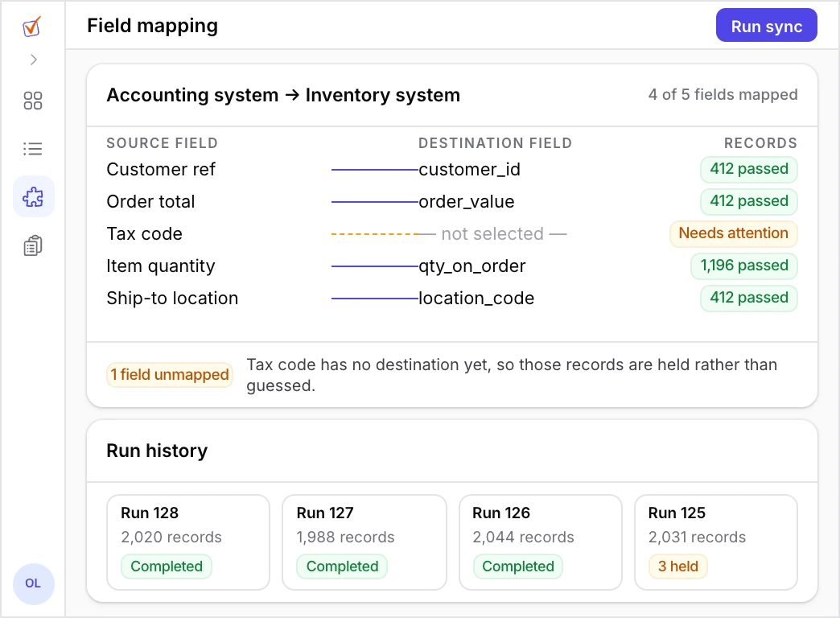Click the Run history heading
The width and height of the screenshot is (840, 618).
click(x=157, y=451)
